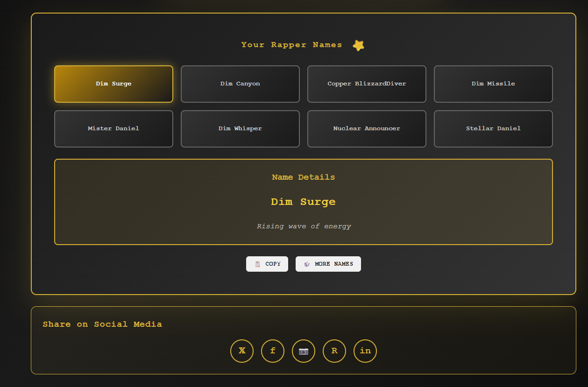Copy the selected rapper name

[x=267, y=264]
